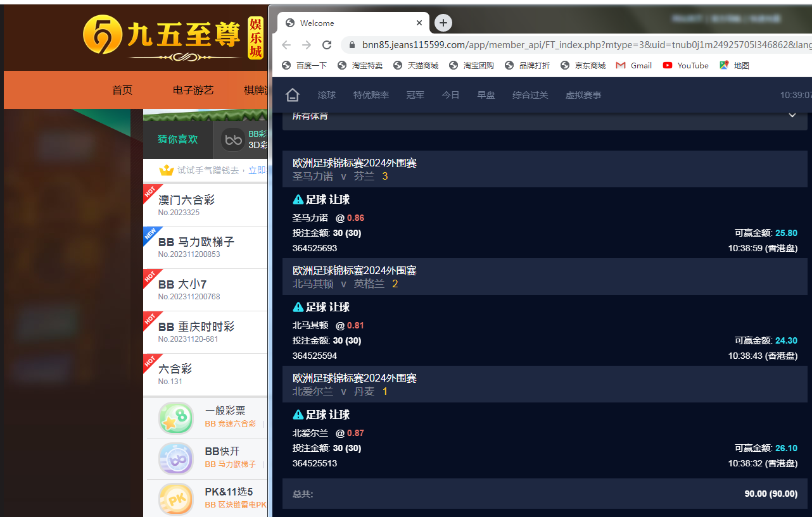The height and width of the screenshot is (517, 812).
Task: Open 首页 in the casino site menu
Action: click(x=122, y=90)
